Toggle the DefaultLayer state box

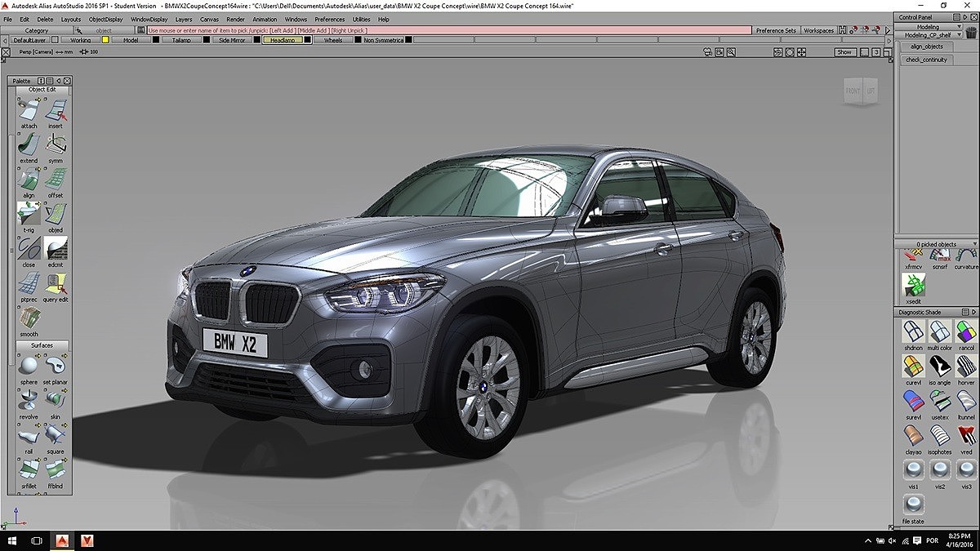54,40
